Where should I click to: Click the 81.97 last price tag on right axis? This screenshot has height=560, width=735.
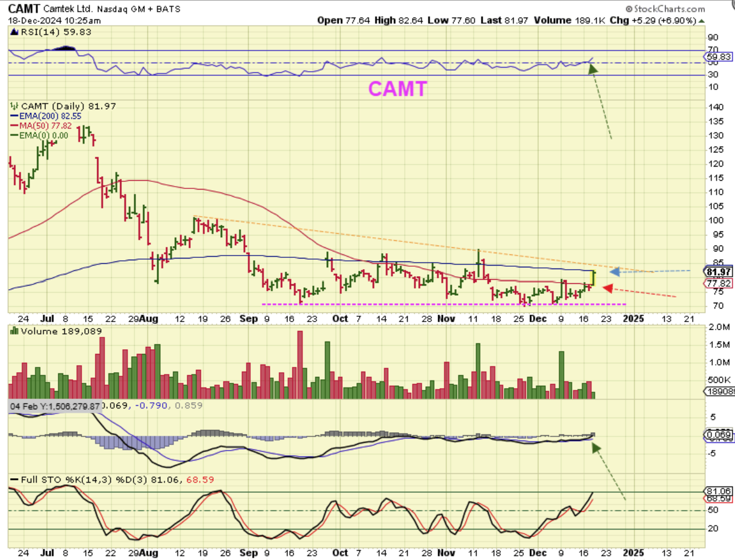[x=719, y=271]
